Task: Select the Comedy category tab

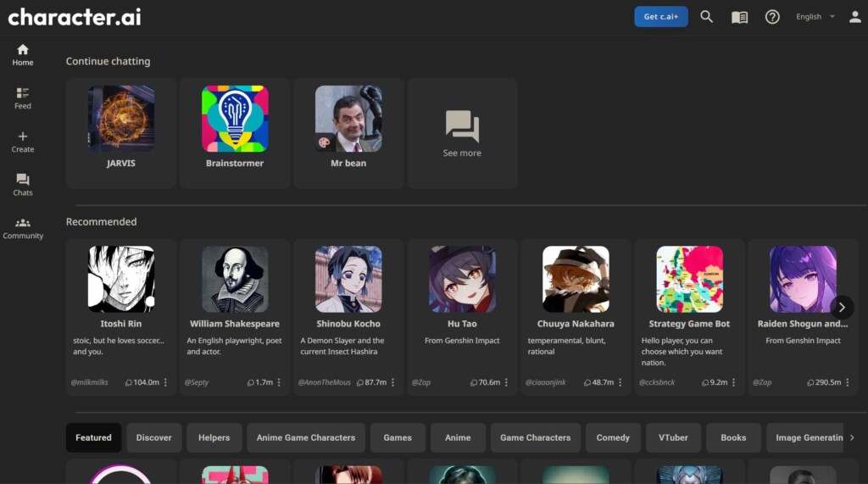Action: pyautogui.click(x=613, y=437)
